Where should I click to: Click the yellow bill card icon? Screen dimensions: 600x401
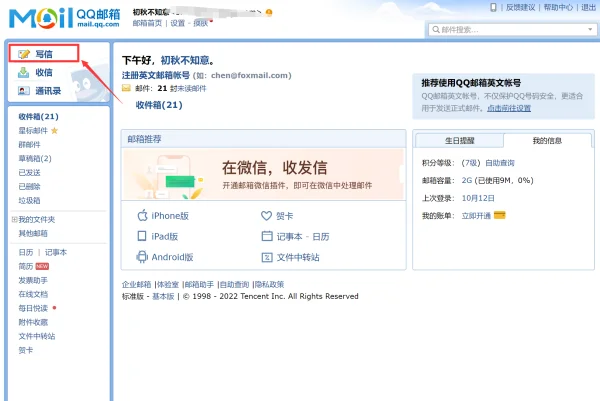pos(500,215)
